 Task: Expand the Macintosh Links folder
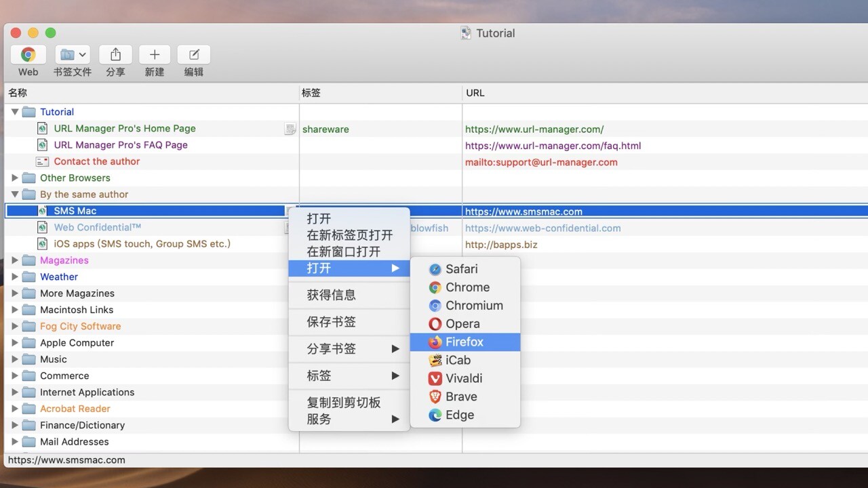click(x=15, y=310)
